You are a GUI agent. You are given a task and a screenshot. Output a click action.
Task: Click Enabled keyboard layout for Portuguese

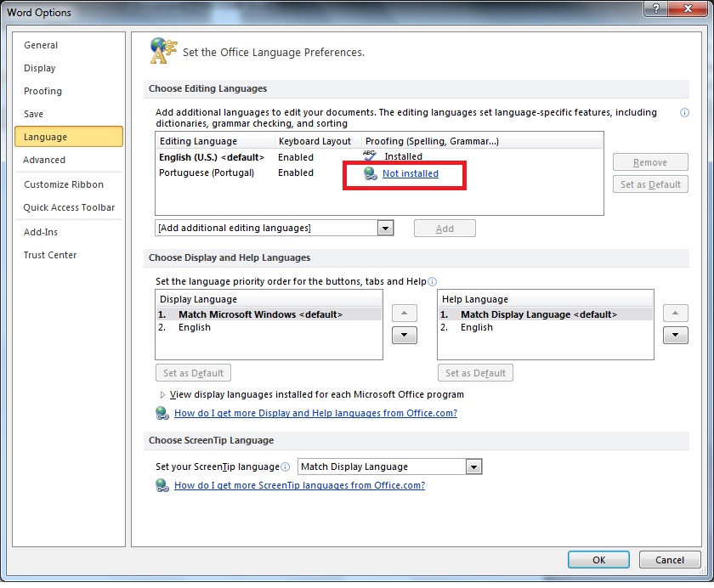(x=296, y=173)
